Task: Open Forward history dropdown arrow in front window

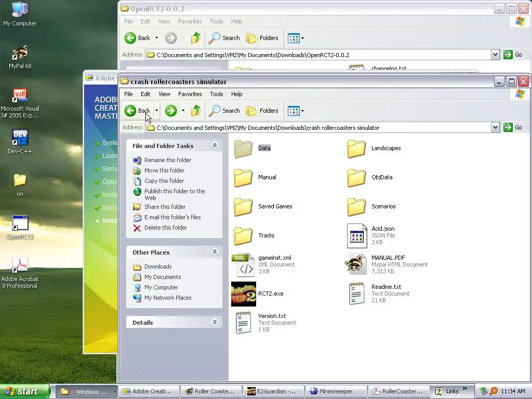Action: pos(183,111)
